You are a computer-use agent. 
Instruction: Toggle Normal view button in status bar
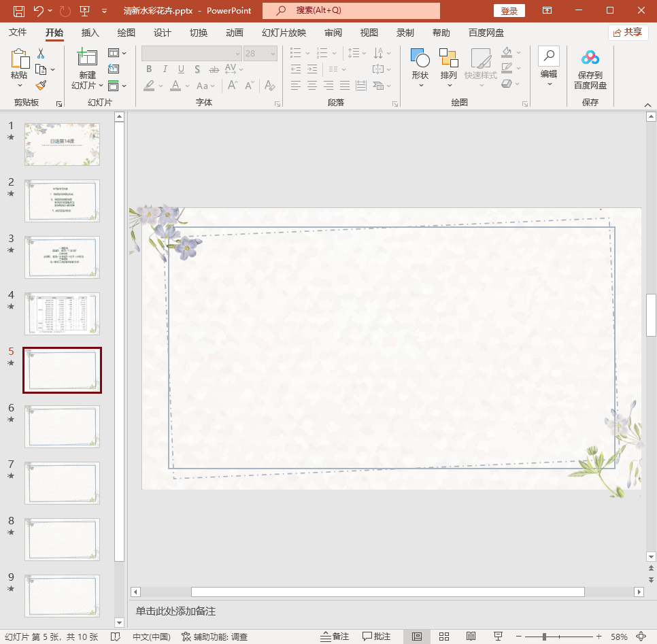point(417,637)
